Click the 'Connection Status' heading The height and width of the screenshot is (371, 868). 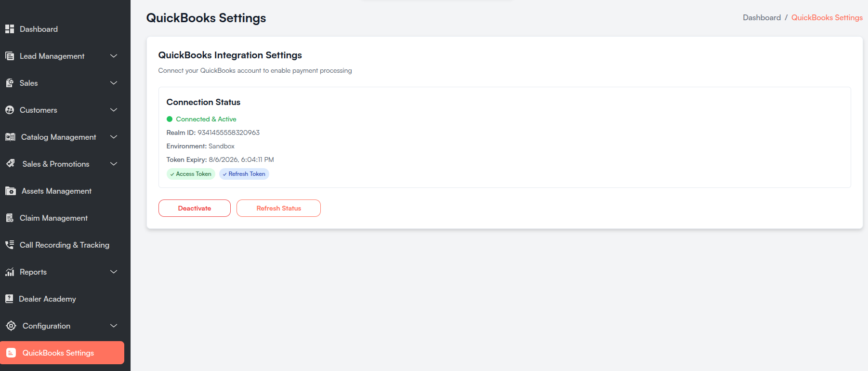click(x=203, y=102)
